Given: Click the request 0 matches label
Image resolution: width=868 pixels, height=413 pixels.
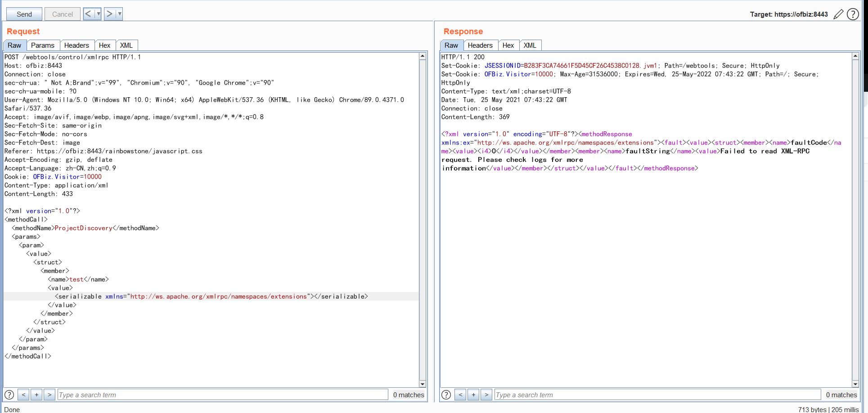Looking at the screenshot, I should click(409, 395).
